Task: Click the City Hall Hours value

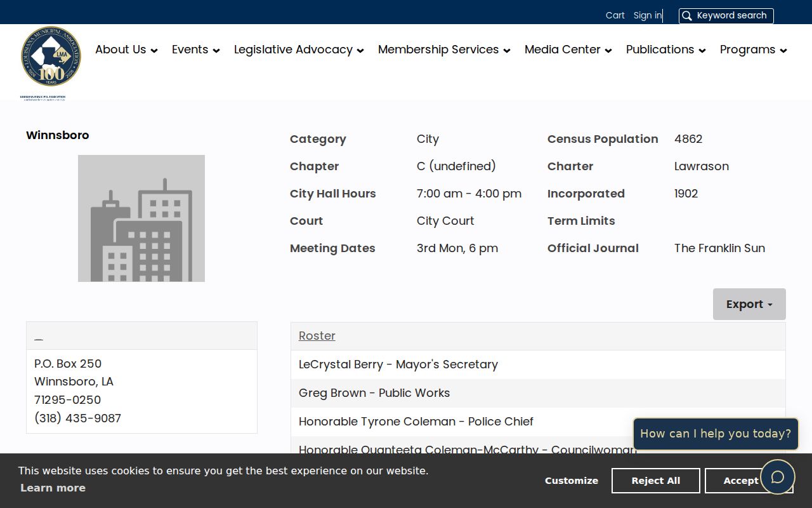Action: coord(469,194)
